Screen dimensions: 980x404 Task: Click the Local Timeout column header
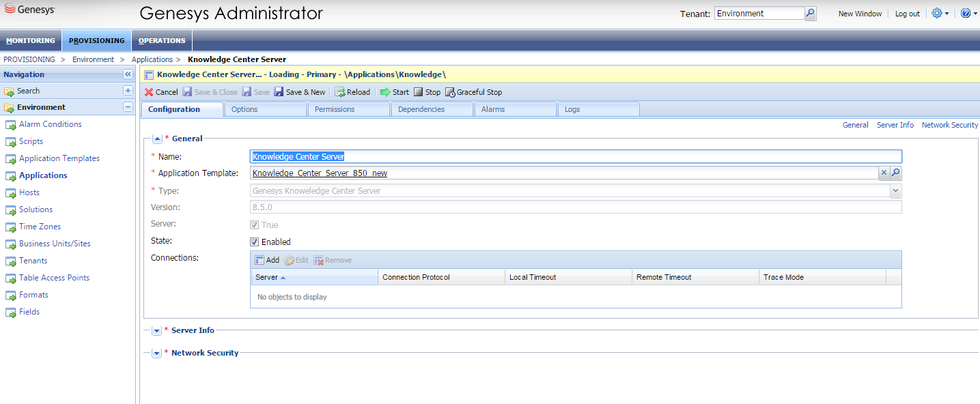tap(568, 277)
